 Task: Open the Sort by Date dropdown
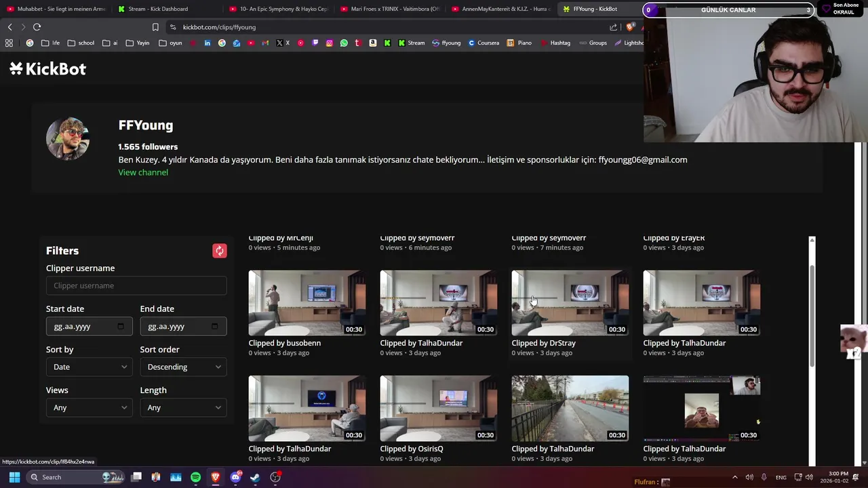pyautogui.click(x=89, y=367)
